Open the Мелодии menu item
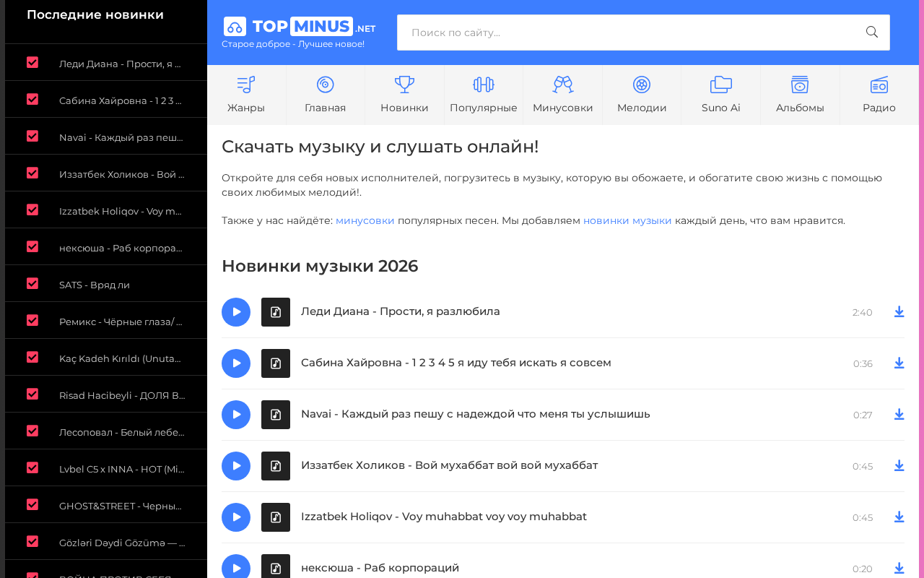The image size is (924, 578). click(642, 95)
